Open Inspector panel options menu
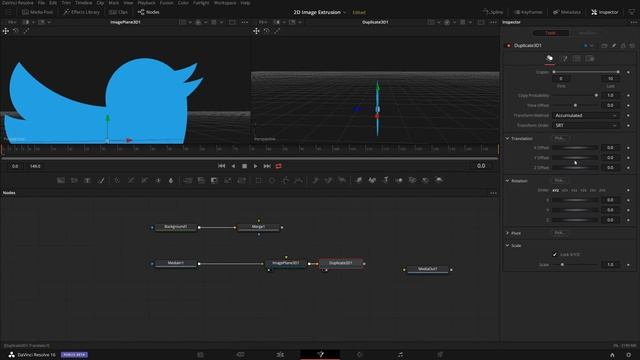The image size is (640, 360). pos(633,22)
